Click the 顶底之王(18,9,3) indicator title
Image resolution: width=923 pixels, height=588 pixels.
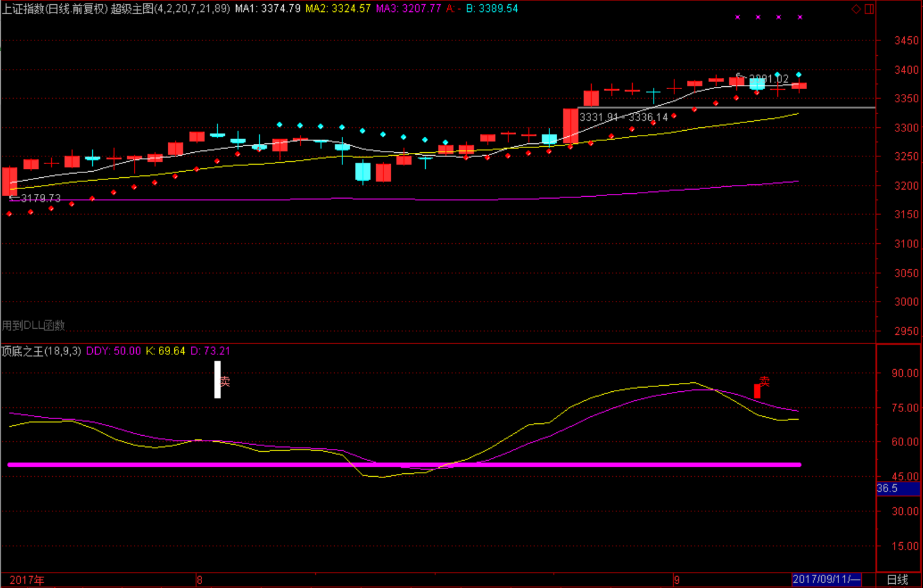41,351
